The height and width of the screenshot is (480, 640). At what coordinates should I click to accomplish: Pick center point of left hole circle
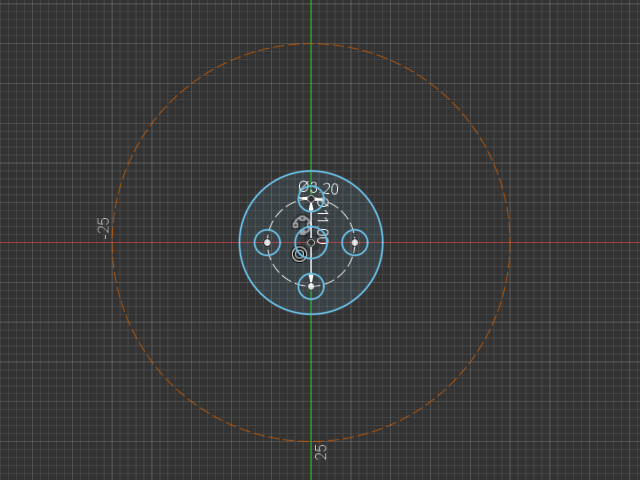click(267, 242)
